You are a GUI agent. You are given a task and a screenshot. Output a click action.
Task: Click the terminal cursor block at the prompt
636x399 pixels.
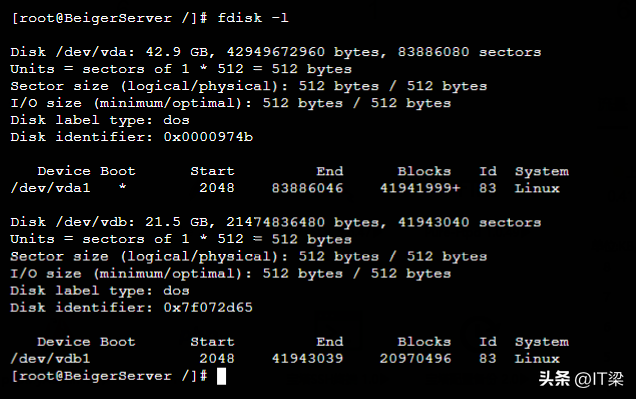[221, 376]
